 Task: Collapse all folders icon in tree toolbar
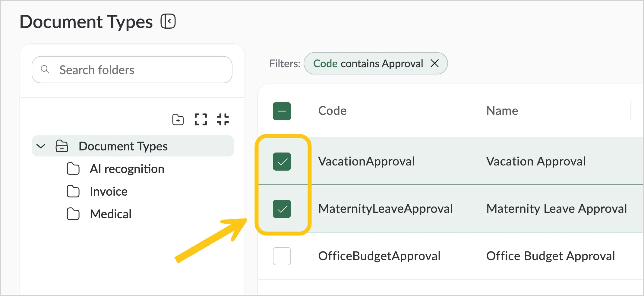(223, 119)
